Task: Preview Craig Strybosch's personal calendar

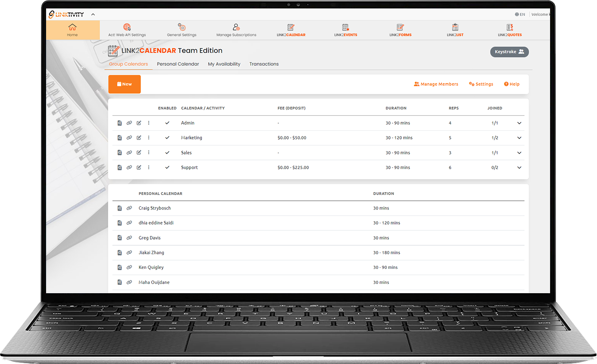Action: click(119, 208)
